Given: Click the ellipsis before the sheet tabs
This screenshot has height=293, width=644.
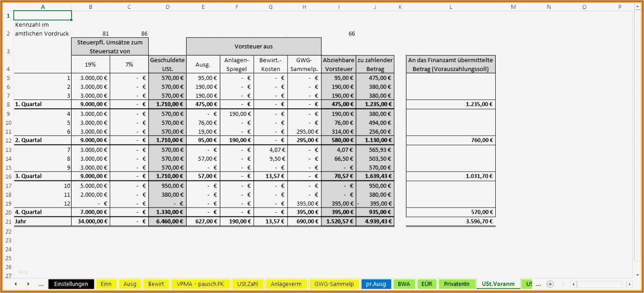Looking at the screenshot, I should (x=41, y=284).
